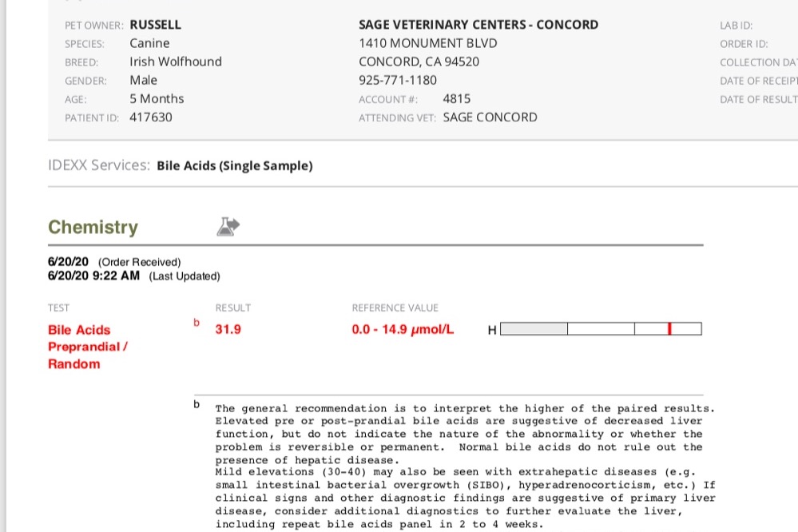The width and height of the screenshot is (798, 532).
Task: Click the shaded low segment of range bar
Action: (534, 329)
